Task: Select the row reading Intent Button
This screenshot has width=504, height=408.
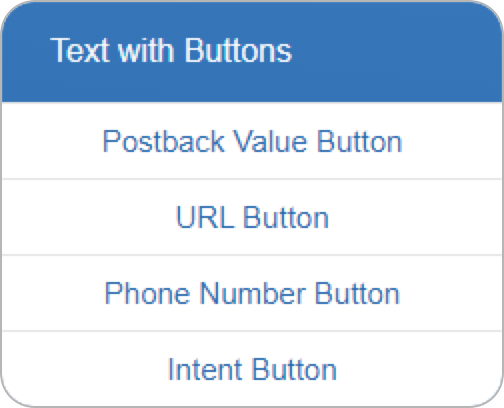Action: pyautogui.click(x=252, y=369)
